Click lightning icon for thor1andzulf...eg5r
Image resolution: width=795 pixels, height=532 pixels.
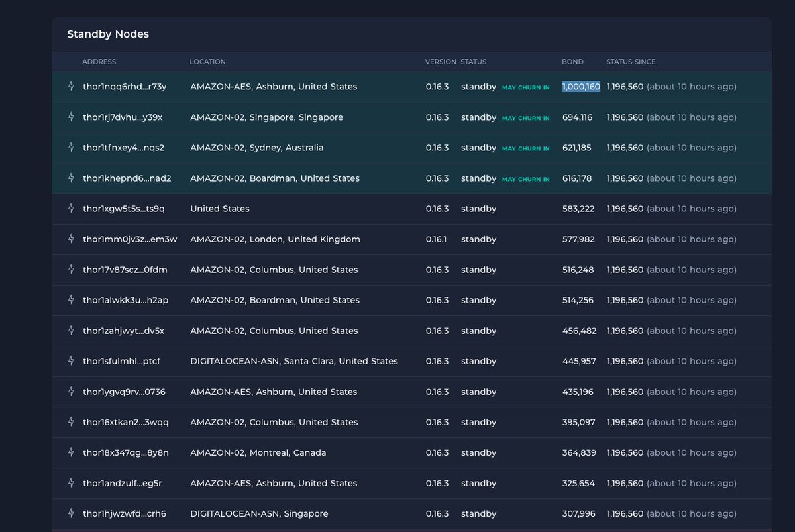(72, 483)
